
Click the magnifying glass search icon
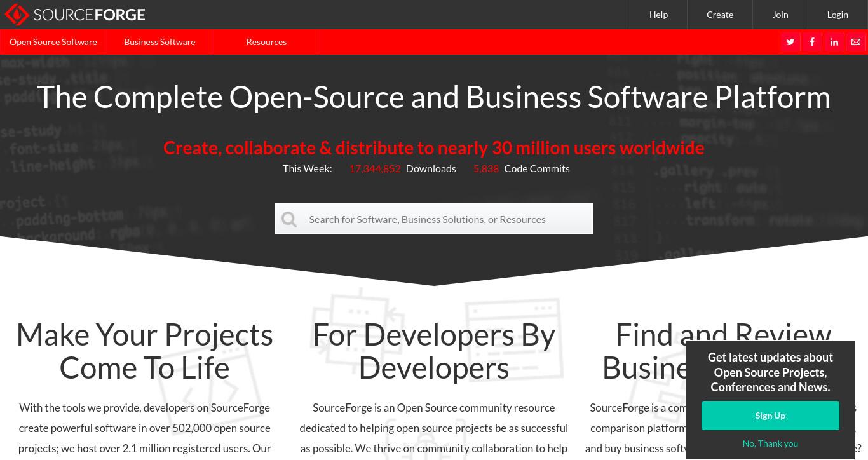click(289, 219)
